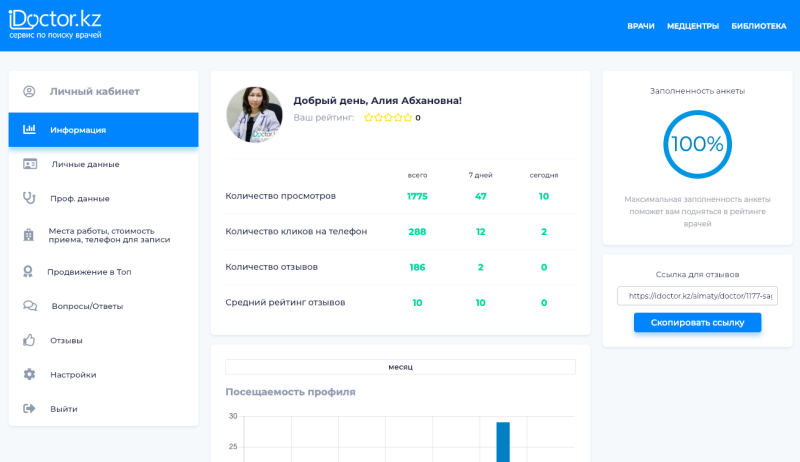Open the Информация menu item

104,130
